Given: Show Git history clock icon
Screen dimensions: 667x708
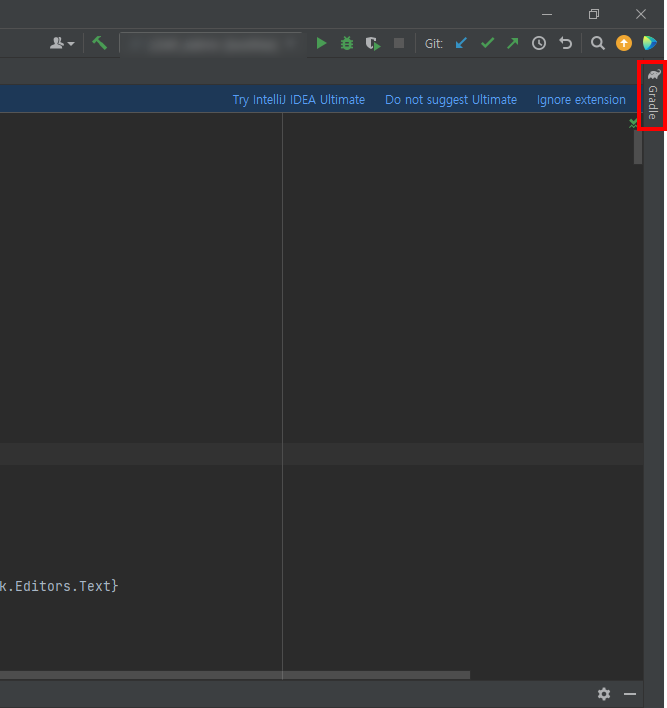Looking at the screenshot, I should (539, 43).
